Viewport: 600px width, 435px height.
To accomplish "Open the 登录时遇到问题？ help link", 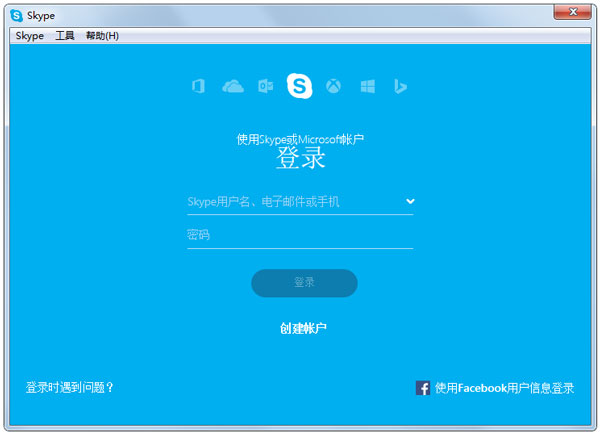I will coord(70,388).
